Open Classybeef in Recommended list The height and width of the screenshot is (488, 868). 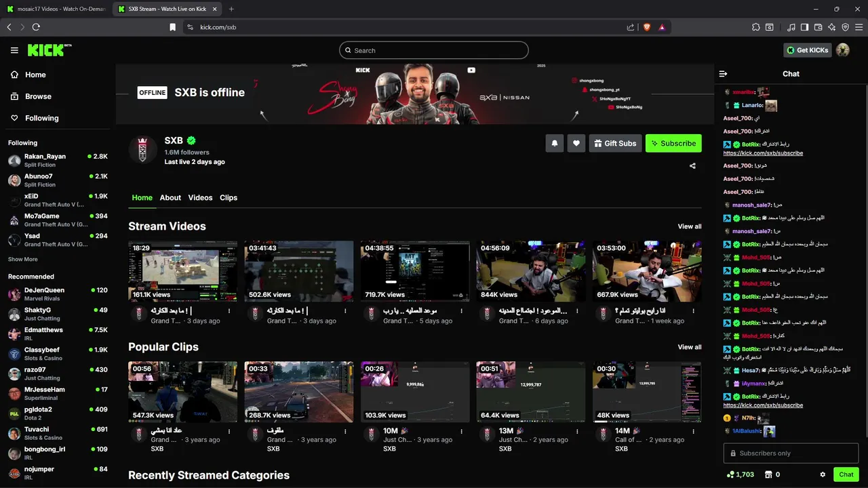tap(57, 354)
